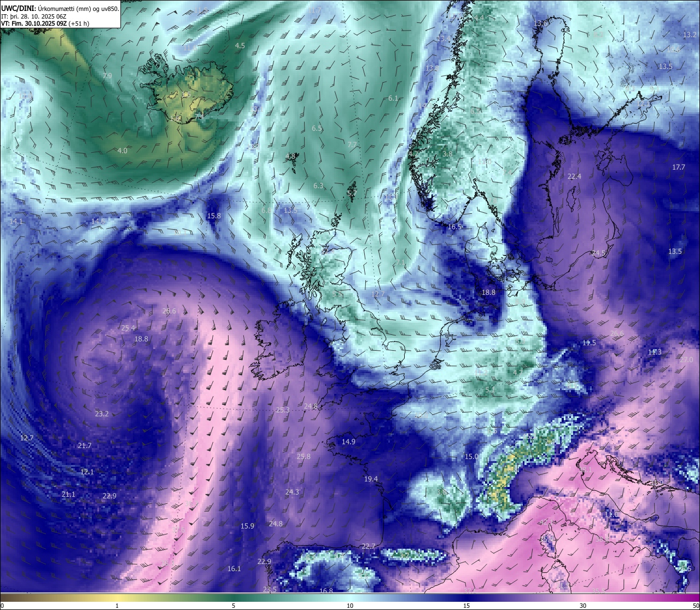This screenshot has width=700, height=610.
Task: Click the 0 label on the colour scale
Action: click(x=2, y=606)
